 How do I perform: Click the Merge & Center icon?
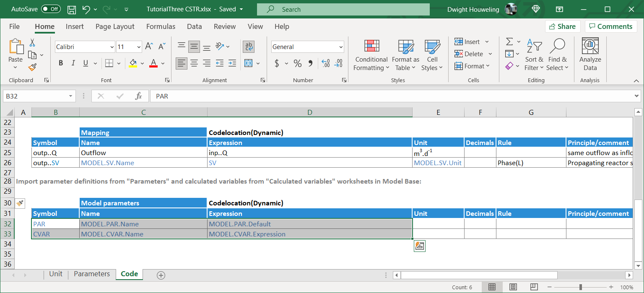click(248, 63)
